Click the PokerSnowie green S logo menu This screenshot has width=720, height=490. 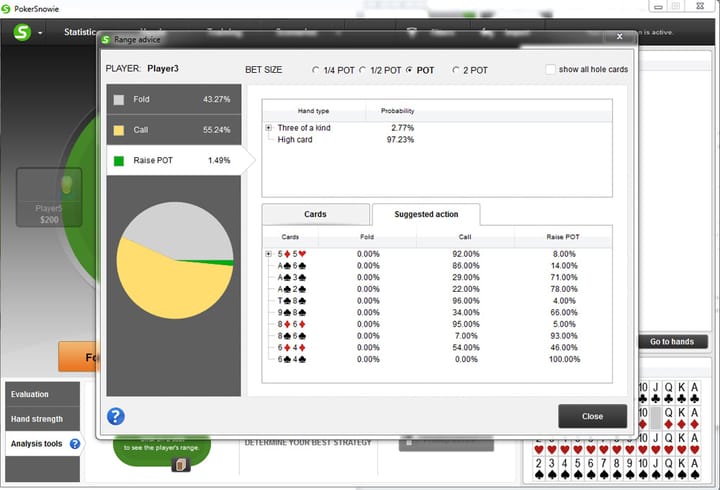tap(22, 32)
